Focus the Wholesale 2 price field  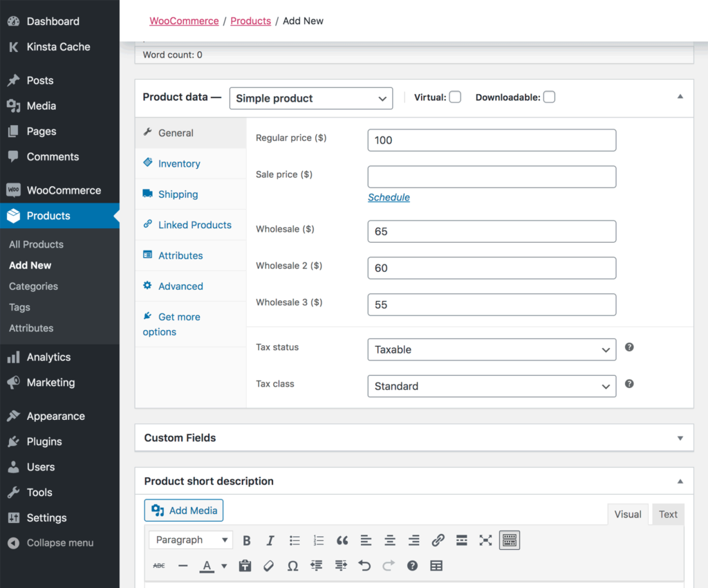pyautogui.click(x=492, y=268)
